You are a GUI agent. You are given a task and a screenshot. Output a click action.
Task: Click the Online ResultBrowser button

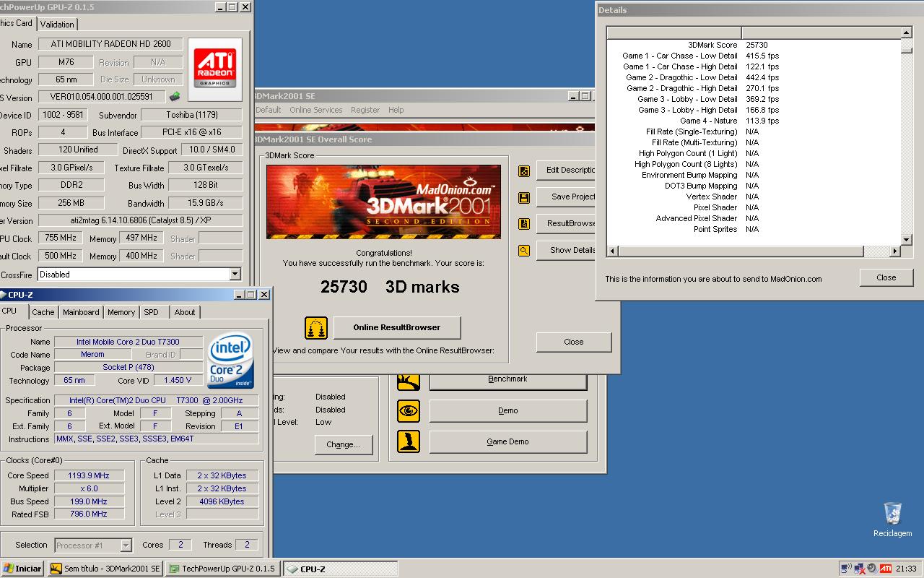click(x=397, y=327)
